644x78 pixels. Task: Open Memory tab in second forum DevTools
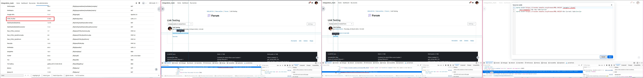[376, 63]
